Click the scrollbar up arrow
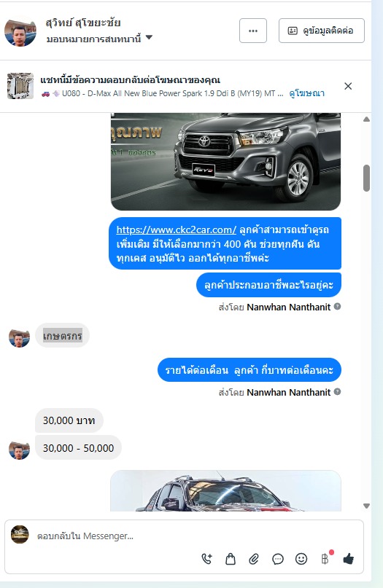This screenshot has width=383, height=588. (366, 119)
